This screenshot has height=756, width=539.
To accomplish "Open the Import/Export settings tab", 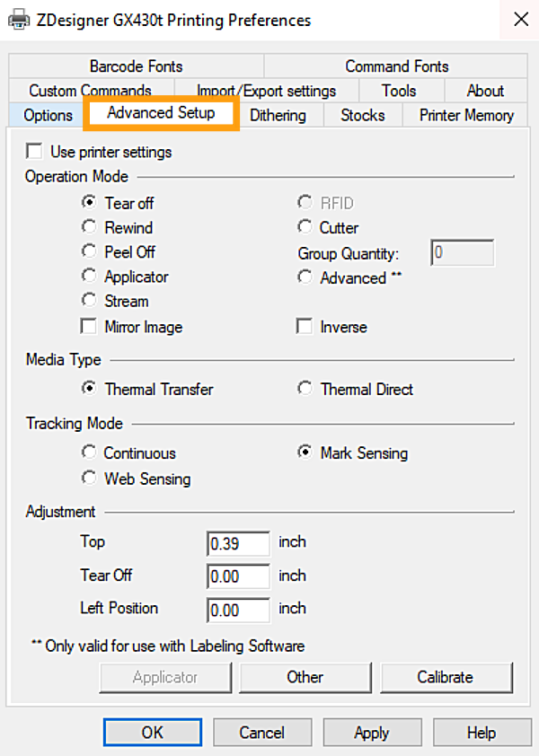I will click(267, 90).
